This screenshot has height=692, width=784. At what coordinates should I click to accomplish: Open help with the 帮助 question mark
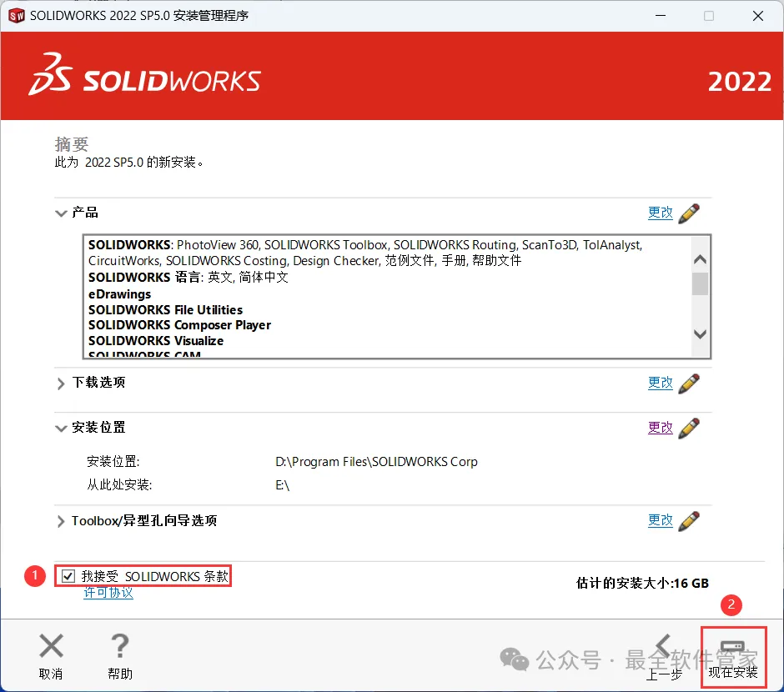(120, 645)
